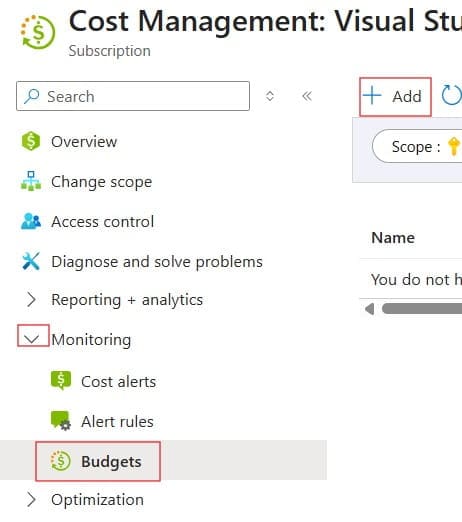The width and height of the screenshot is (462, 522).
Task: Open Diagnose and solve problems
Action: pyautogui.click(x=157, y=262)
